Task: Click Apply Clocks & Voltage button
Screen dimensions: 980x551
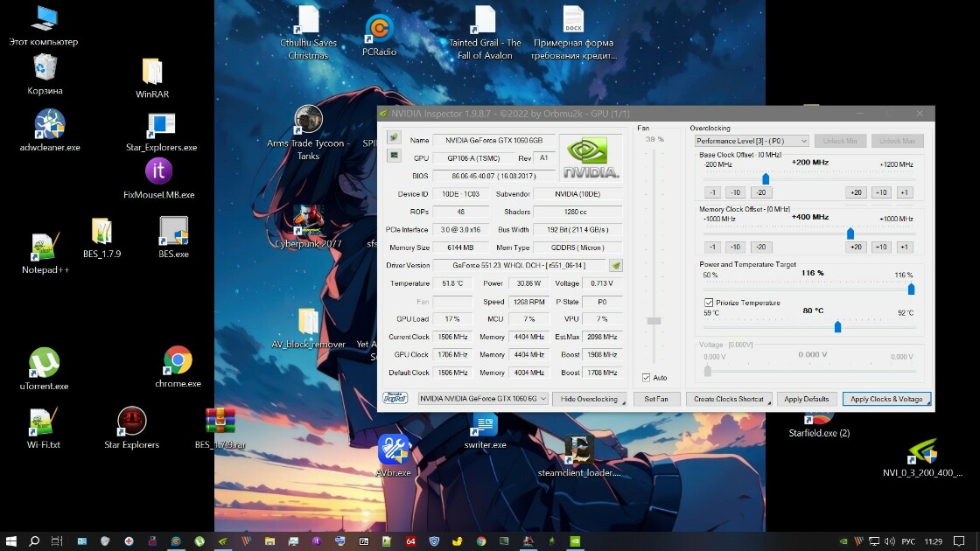Action: click(x=886, y=399)
